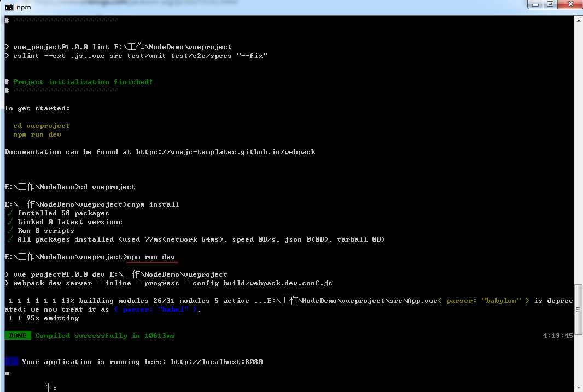
Task: Click the prompt line 'cd vueproject' after NodeDemo>
Action: pos(107,187)
